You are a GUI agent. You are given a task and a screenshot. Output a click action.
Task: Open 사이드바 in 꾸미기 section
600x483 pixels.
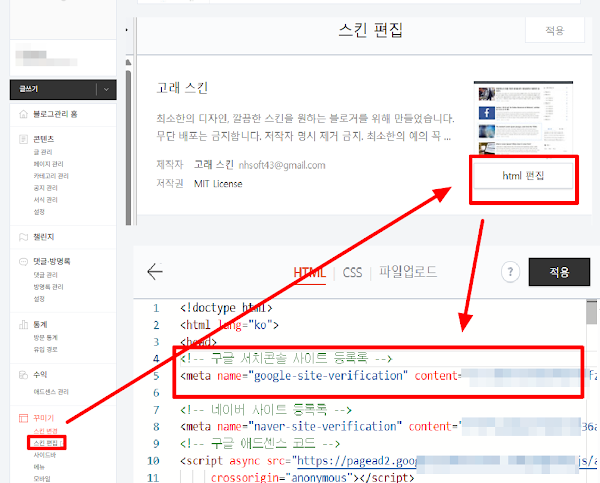[44, 455]
